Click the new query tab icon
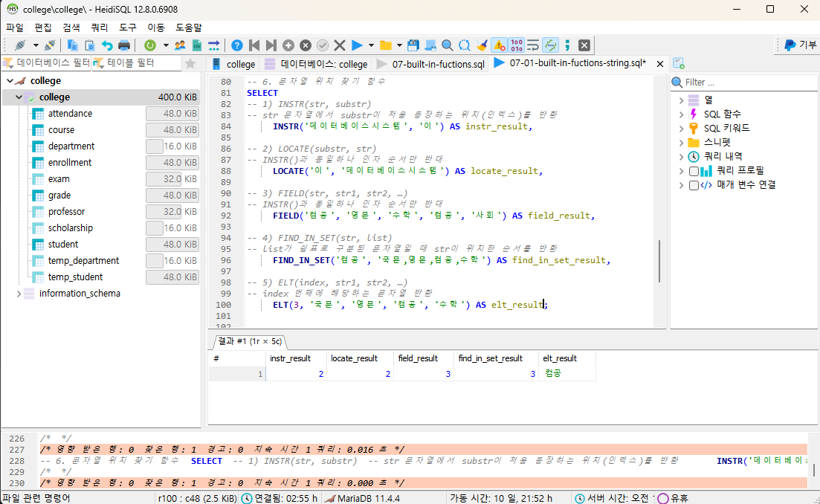 (x=679, y=64)
